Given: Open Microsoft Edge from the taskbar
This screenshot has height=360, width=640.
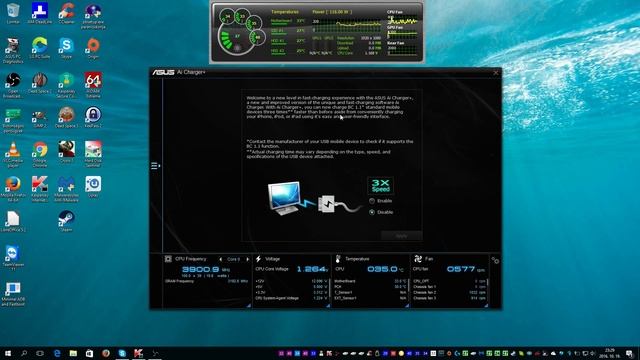Looking at the screenshot, I should click(x=57, y=353).
